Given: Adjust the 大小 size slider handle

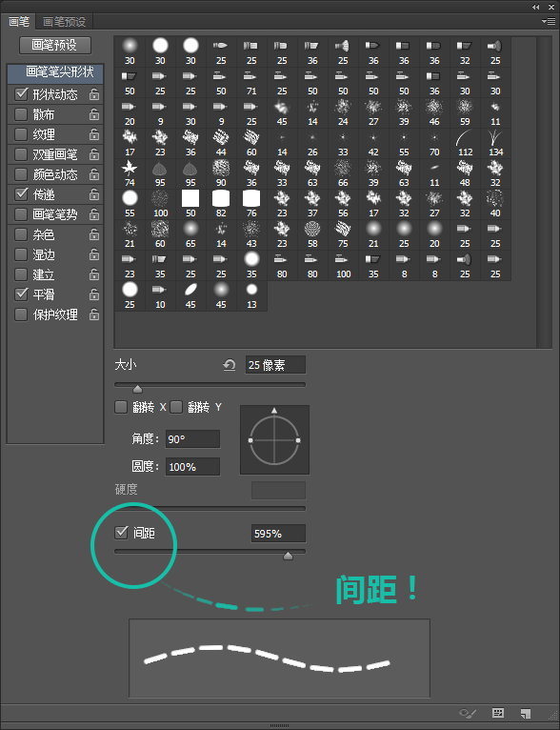Looking at the screenshot, I should 138,389.
